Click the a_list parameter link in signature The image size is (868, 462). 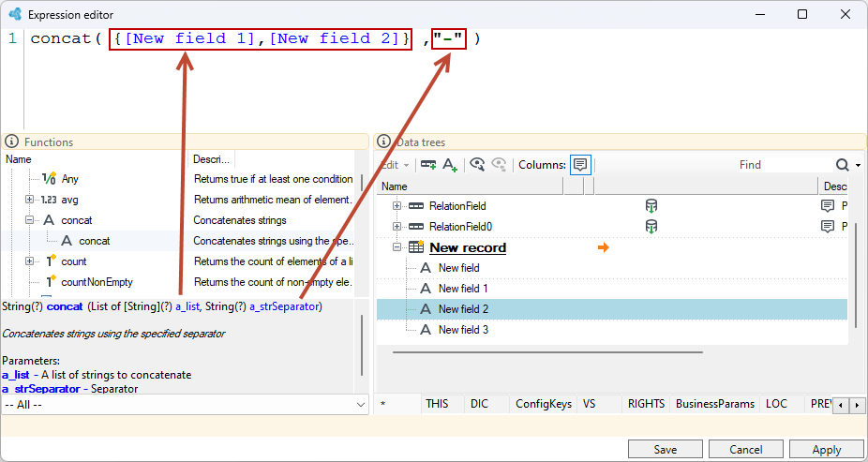click(187, 306)
